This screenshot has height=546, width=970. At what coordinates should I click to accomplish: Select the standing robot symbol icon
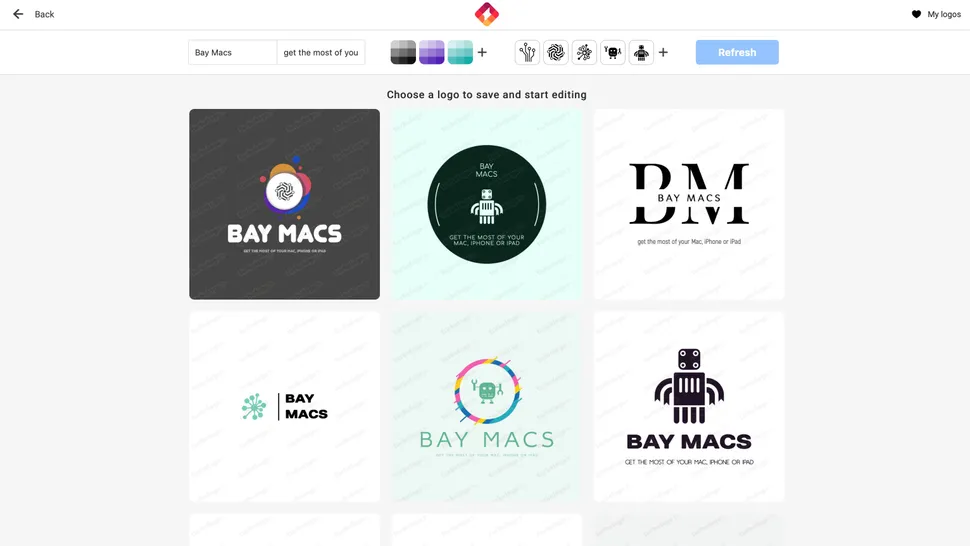[641, 52]
